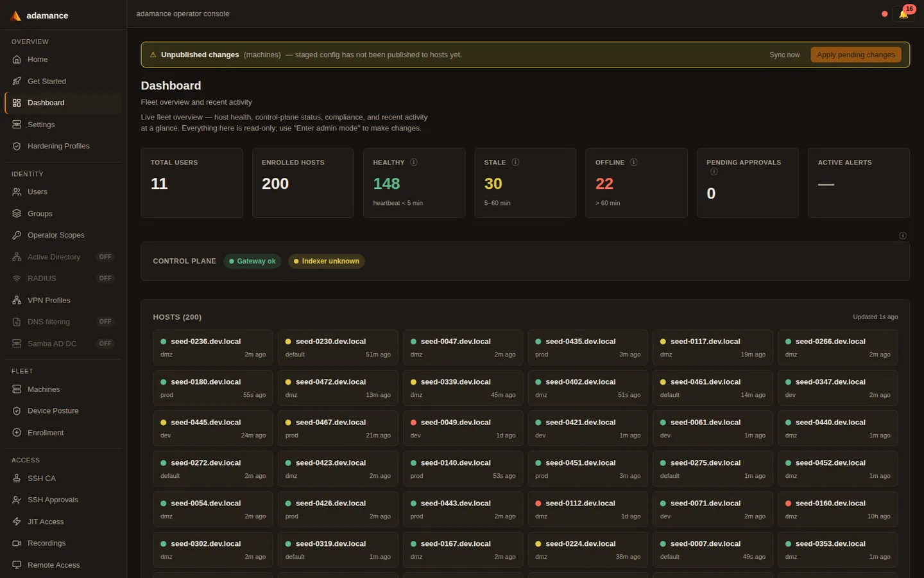Image resolution: width=924 pixels, height=578 pixels.
Task: Click the info icon next to OFFLINE
Action: click(x=634, y=162)
